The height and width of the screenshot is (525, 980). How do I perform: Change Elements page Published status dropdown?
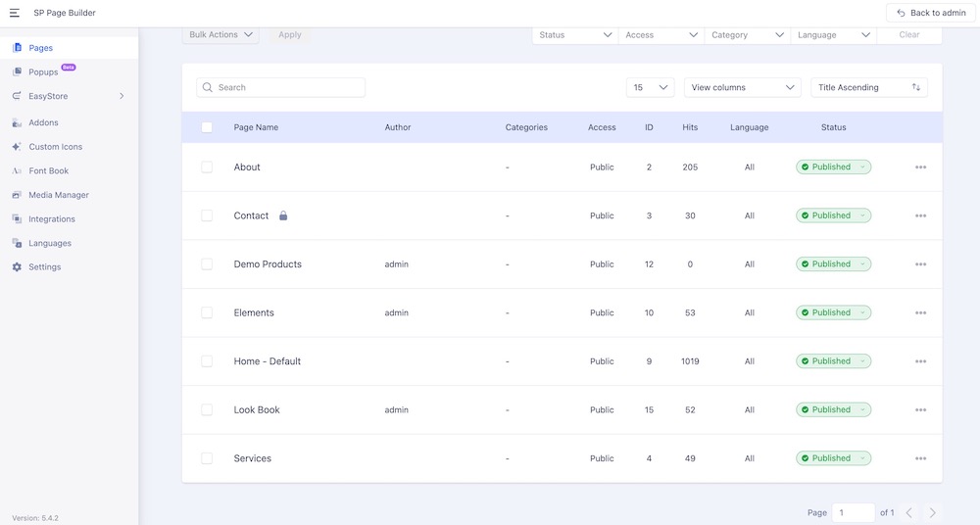click(x=833, y=312)
